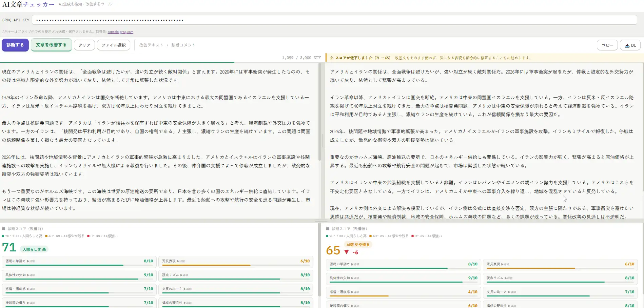This screenshot has width=644, height=308.
Task: Click the 診断スコア（改善前） heading
Action: [25, 229]
